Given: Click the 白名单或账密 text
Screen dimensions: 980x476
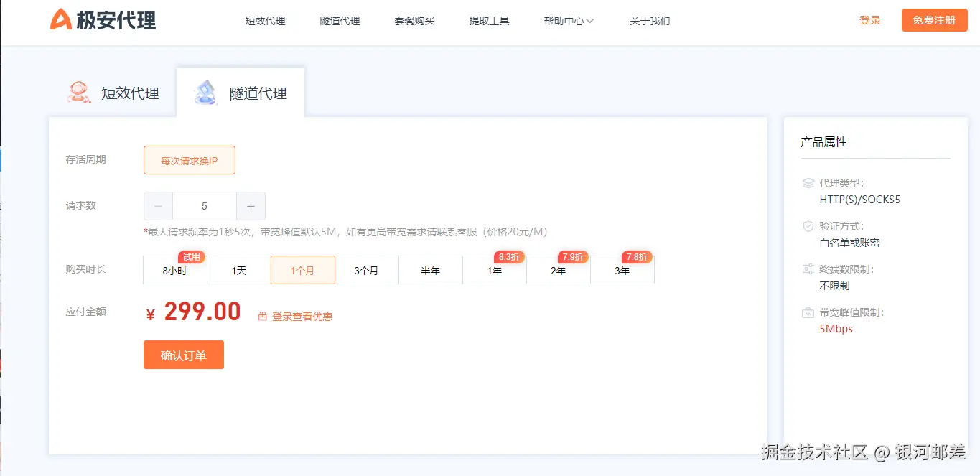Looking at the screenshot, I should [849, 243].
